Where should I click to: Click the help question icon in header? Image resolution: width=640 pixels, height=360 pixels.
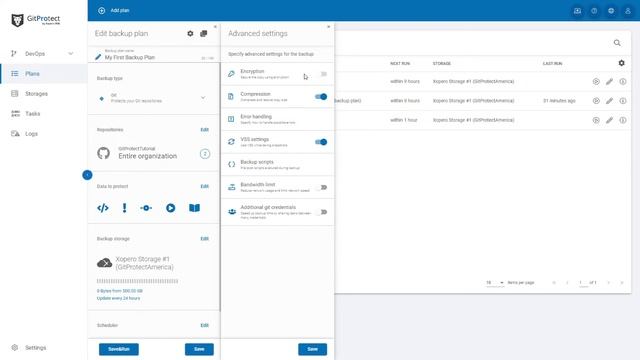(x=594, y=11)
